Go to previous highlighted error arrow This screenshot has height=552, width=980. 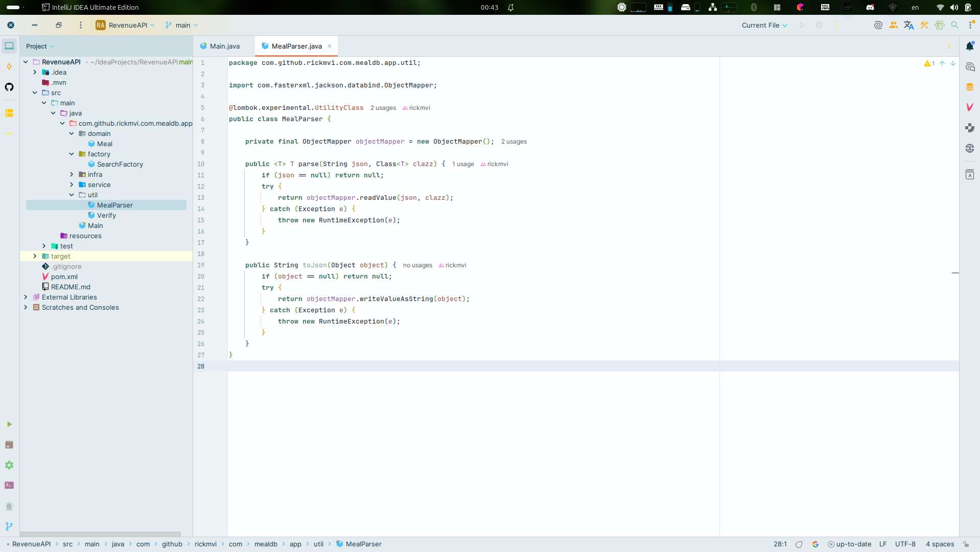point(942,63)
